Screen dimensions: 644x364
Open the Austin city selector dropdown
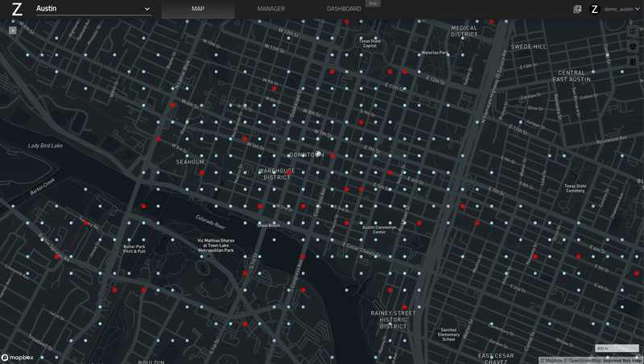pyautogui.click(x=93, y=9)
